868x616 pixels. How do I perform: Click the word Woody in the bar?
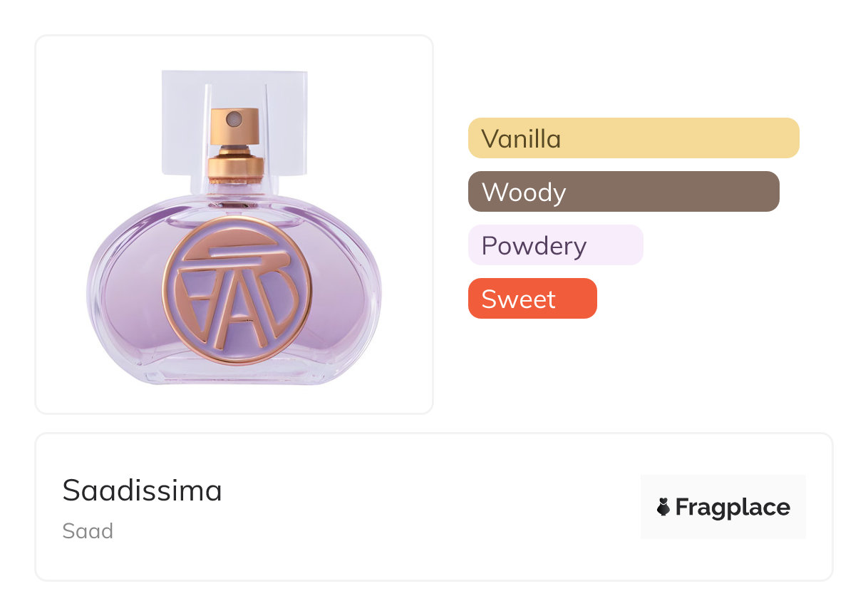(524, 192)
